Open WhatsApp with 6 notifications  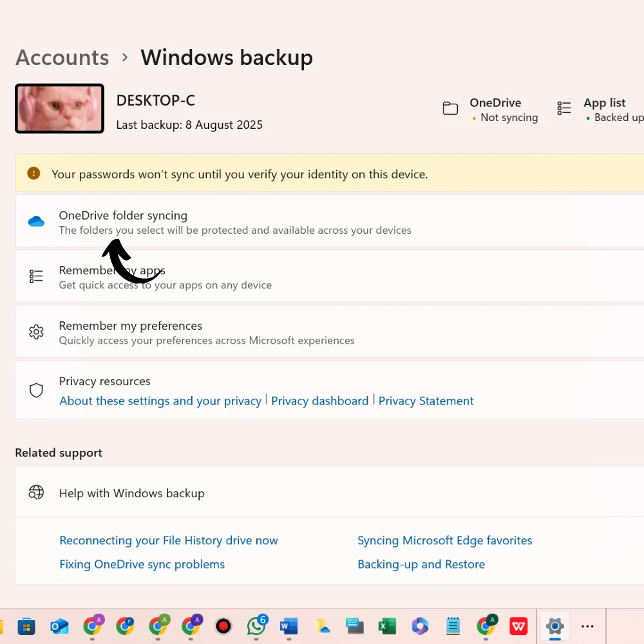click(x=256, y=627)
